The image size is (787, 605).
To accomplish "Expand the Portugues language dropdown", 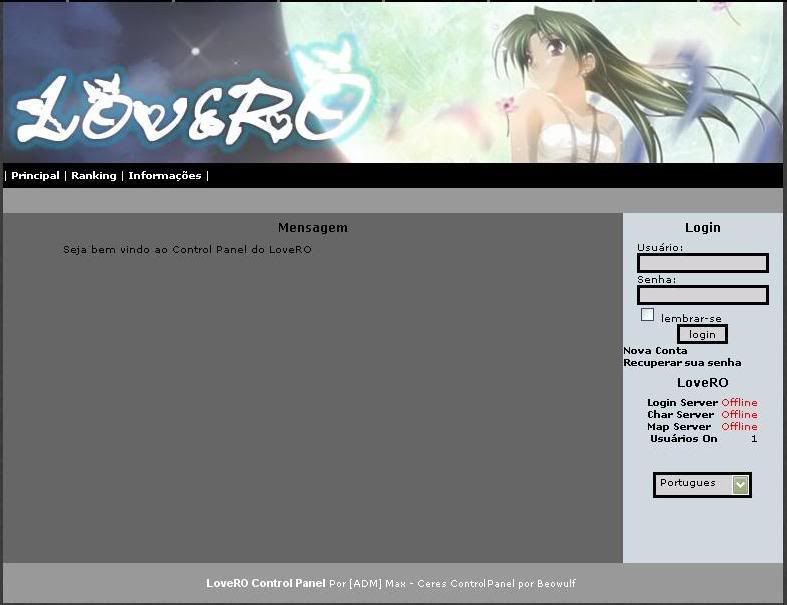I will coord(702,485).
